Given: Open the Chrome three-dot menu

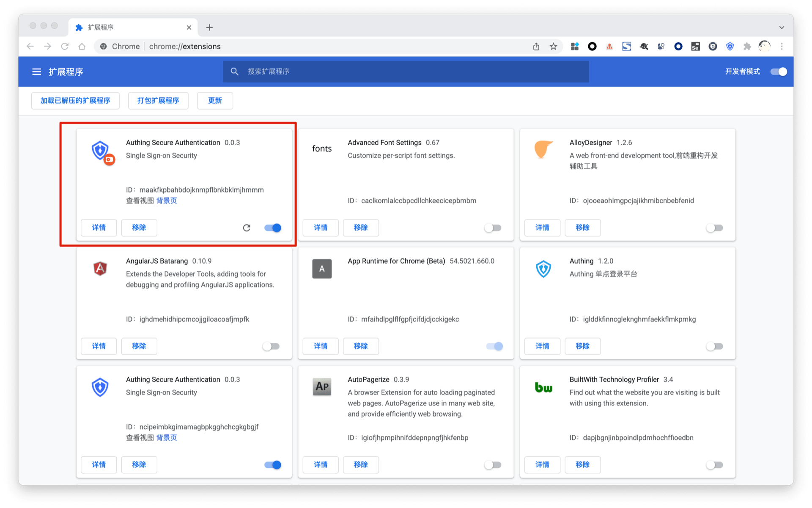Looking at the screenshot, I should point(782,47).
